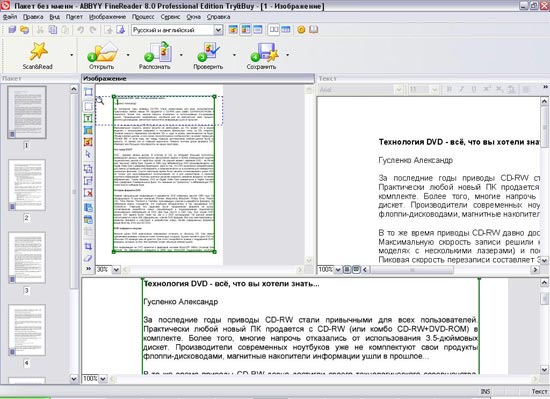The image size is (550, 399).
Task: Open the Процесс menu
Action: coord(143,17)
